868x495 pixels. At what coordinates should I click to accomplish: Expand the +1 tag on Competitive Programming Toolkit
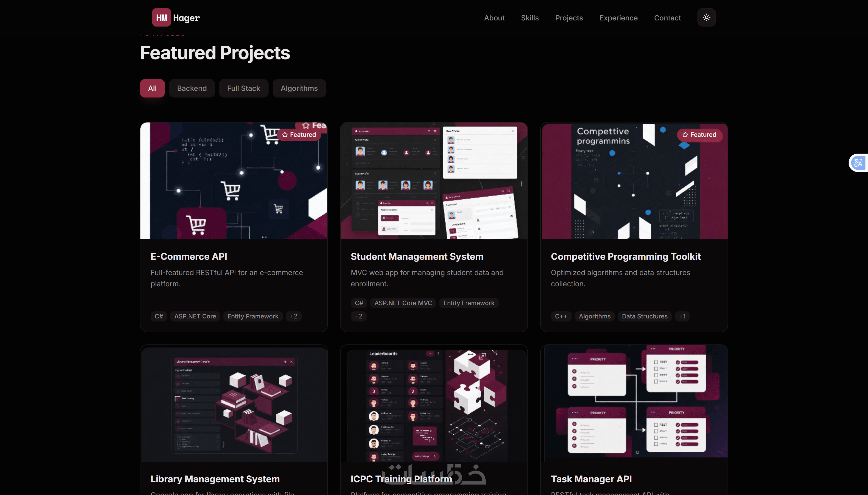[682, 316]
